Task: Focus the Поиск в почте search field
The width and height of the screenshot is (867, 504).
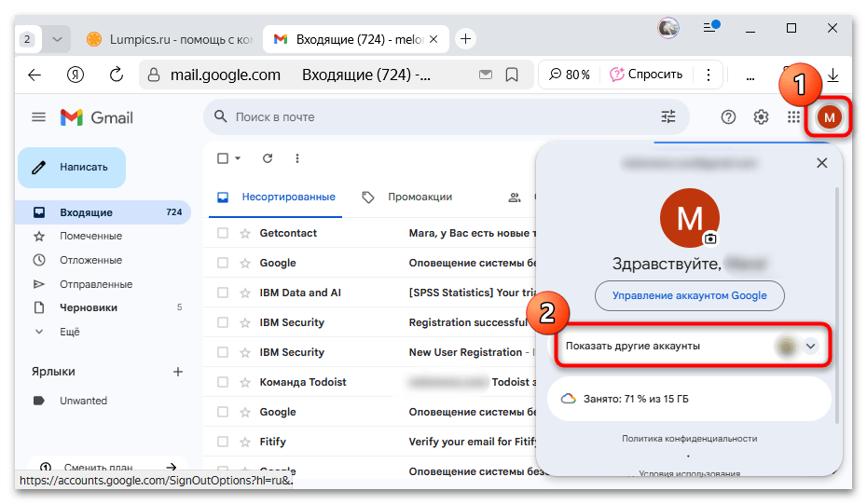Action: point(446,117)
